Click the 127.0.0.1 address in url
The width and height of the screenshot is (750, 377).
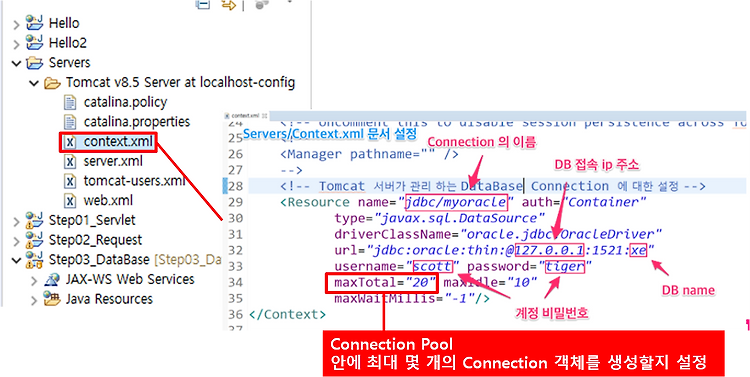point(550,250)
